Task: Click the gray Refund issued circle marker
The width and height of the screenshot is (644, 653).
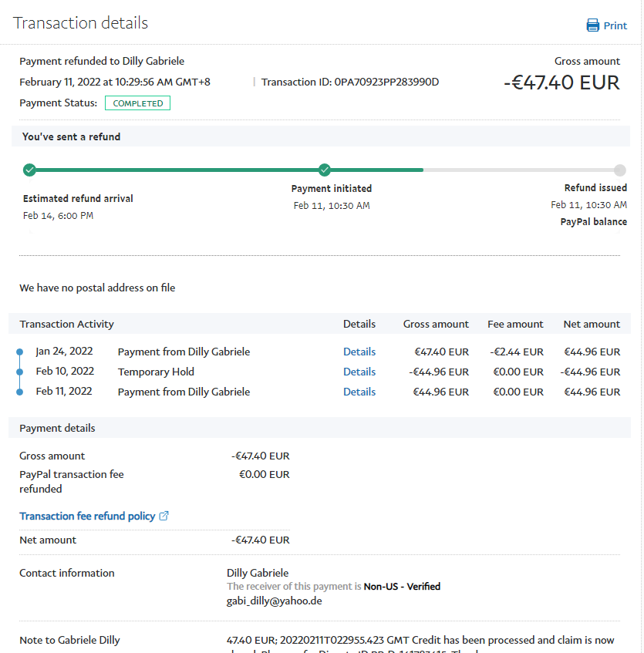Action: pos(620,170)
